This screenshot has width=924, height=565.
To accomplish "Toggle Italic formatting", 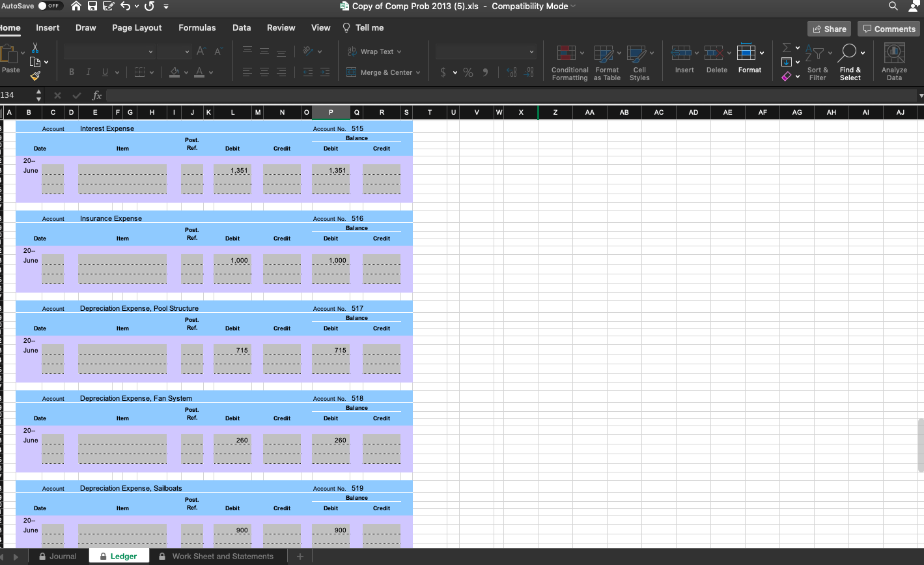I will (87, 72).
